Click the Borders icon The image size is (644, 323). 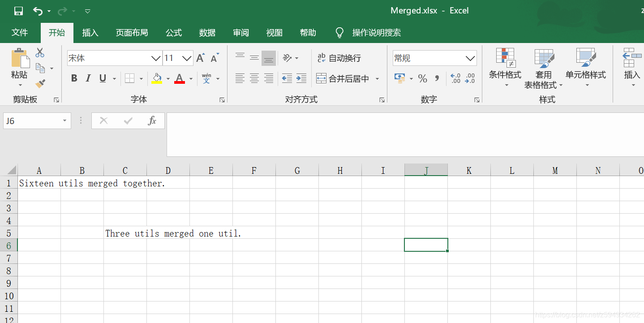129,78
